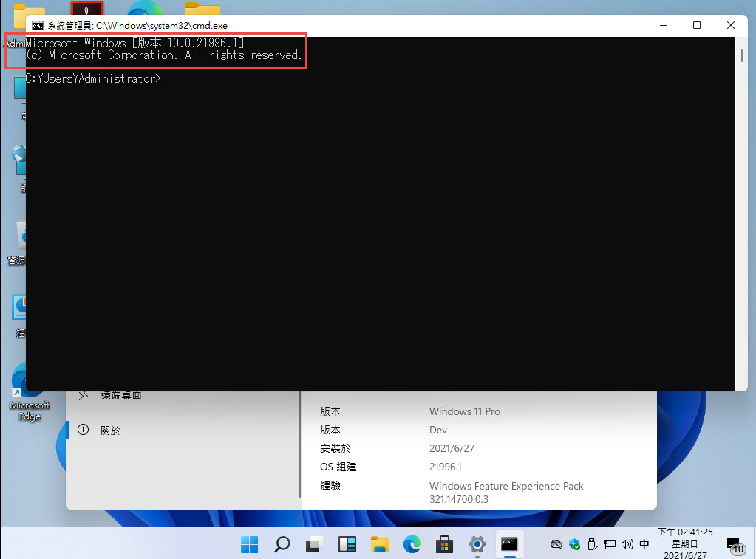Open the volume speaker tray icon

(x=627, y=544)
